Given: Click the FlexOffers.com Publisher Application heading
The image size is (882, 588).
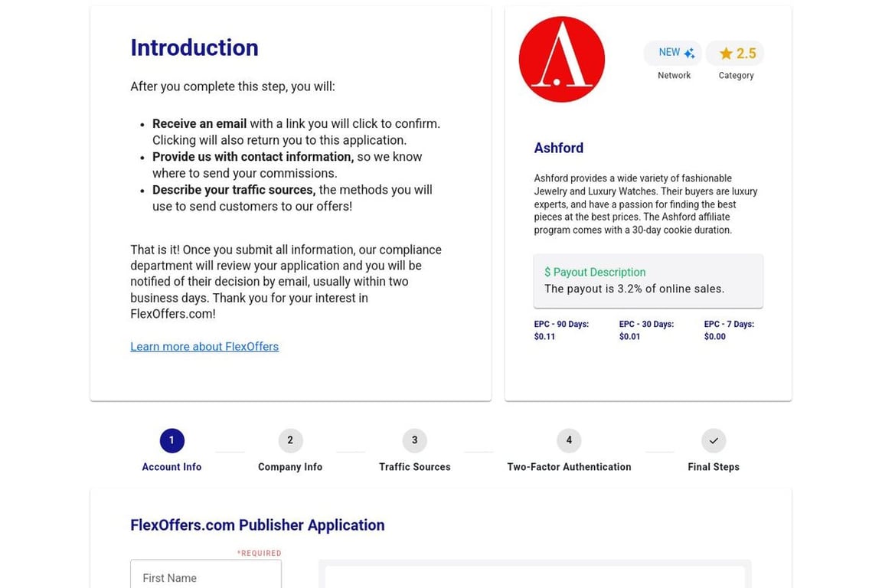Looking at the screenshot, I should 257,525.
